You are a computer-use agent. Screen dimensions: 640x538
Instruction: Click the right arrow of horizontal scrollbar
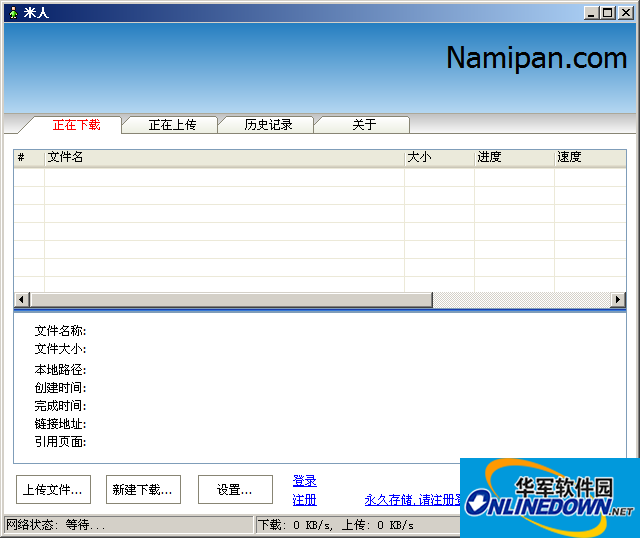point(618,300)
